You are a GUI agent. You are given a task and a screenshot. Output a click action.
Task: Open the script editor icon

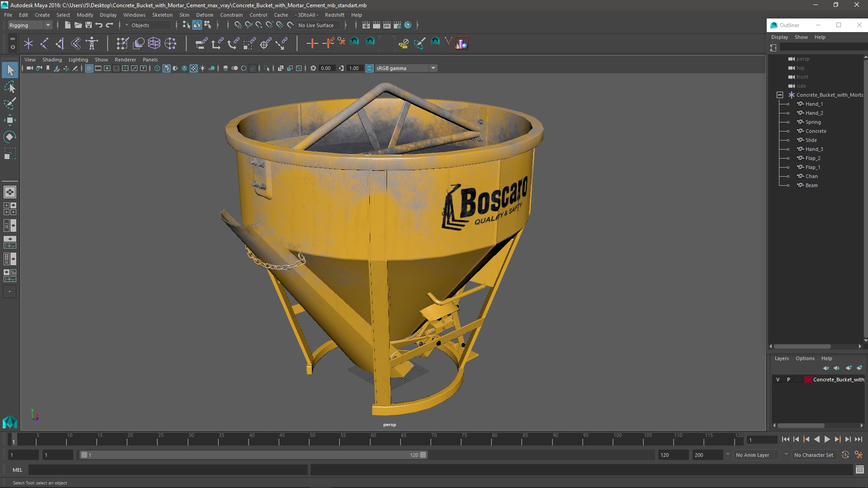click(x=859, y=470)
